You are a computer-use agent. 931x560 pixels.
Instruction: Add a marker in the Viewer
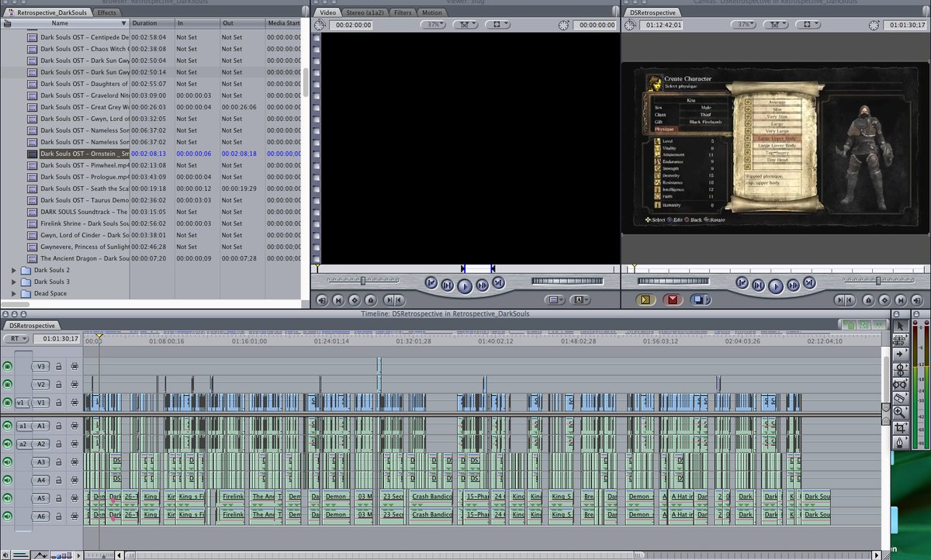click(x=370, y=299)
